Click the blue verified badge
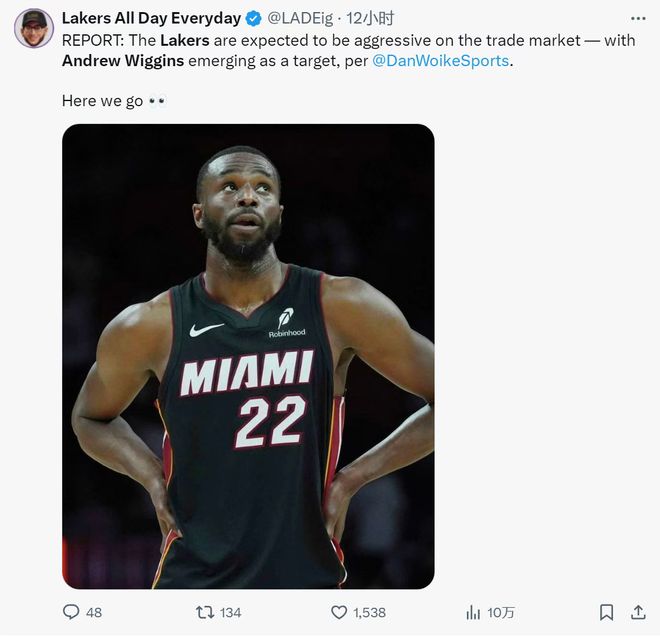 click(254, 19)
